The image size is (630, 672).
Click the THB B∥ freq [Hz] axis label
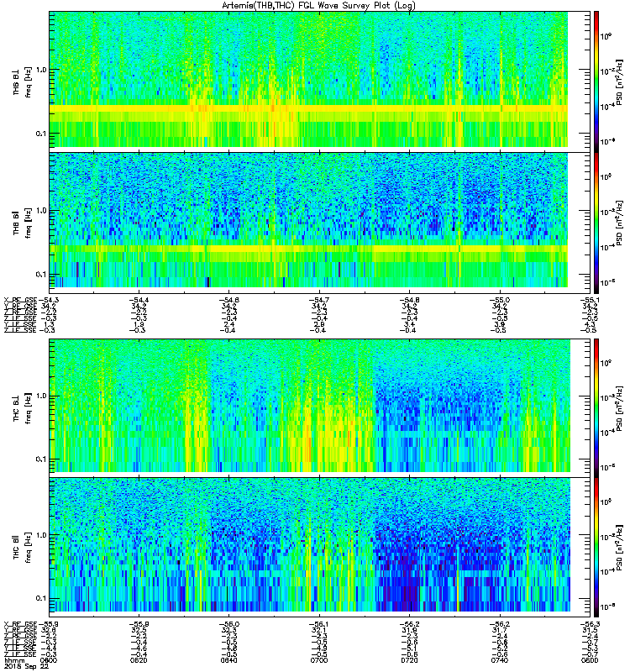tap(22, 223)
